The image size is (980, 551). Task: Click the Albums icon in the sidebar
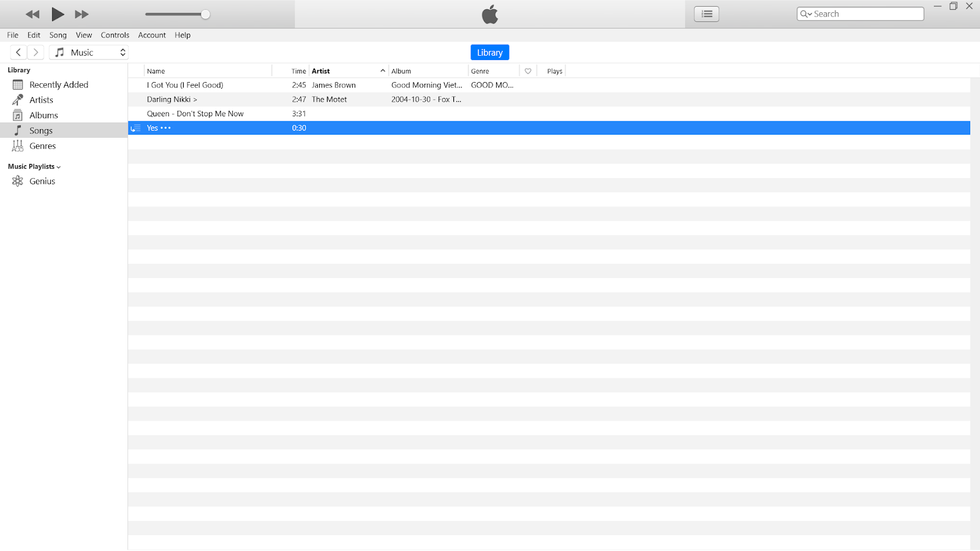[18, 115]
